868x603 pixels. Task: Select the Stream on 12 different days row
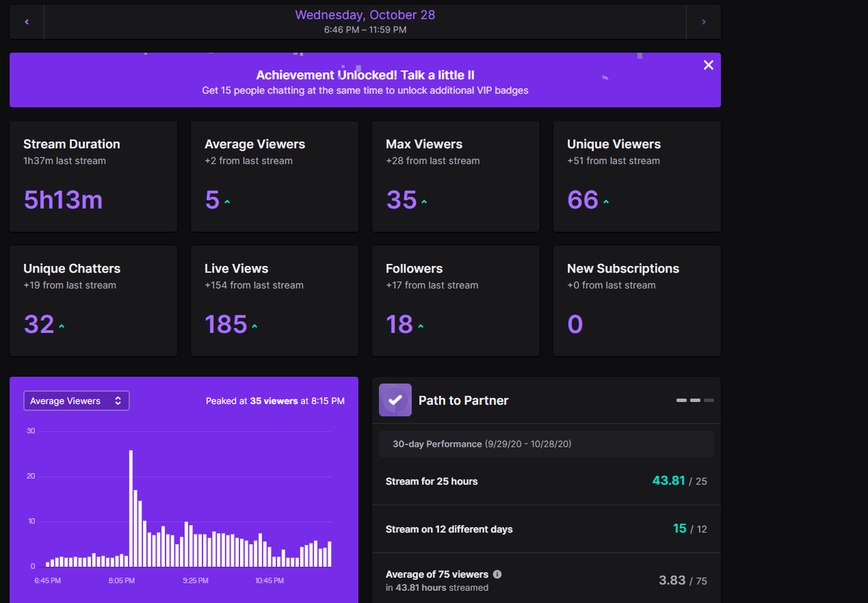pyautogui.click(x=546, y=529)
